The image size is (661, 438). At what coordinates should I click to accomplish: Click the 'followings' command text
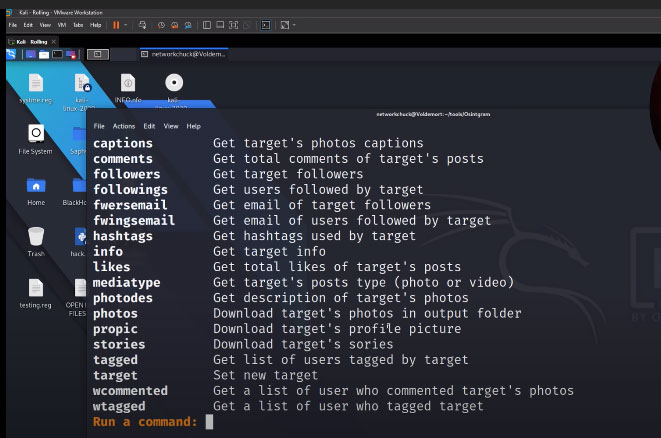[130, 190]
